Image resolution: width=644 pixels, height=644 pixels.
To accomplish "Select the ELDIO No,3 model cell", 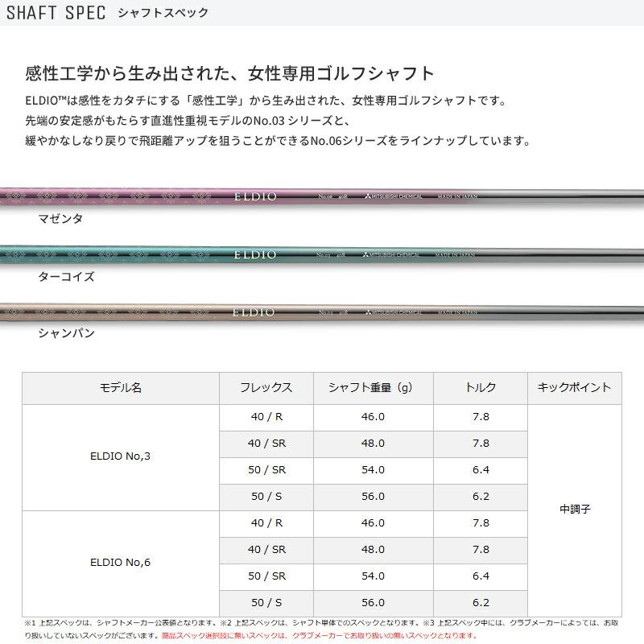I will pos(121,457).
